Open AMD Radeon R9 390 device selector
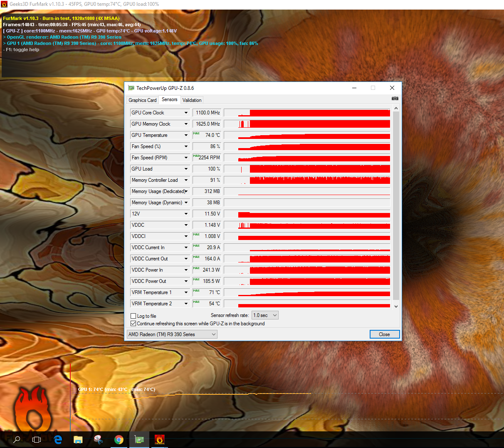 pyautogui.click(x=172, y=334)
